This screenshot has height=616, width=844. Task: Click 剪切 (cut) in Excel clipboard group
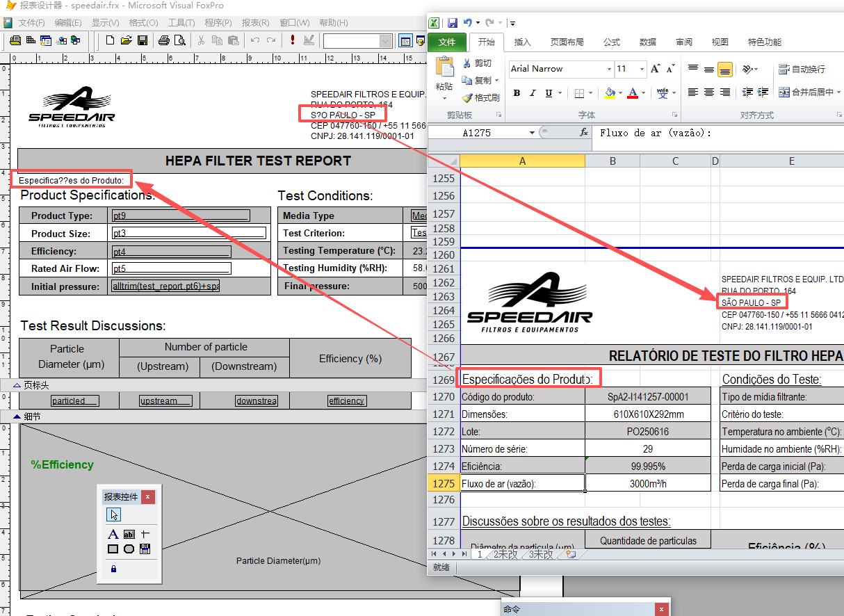pos(477,63)
